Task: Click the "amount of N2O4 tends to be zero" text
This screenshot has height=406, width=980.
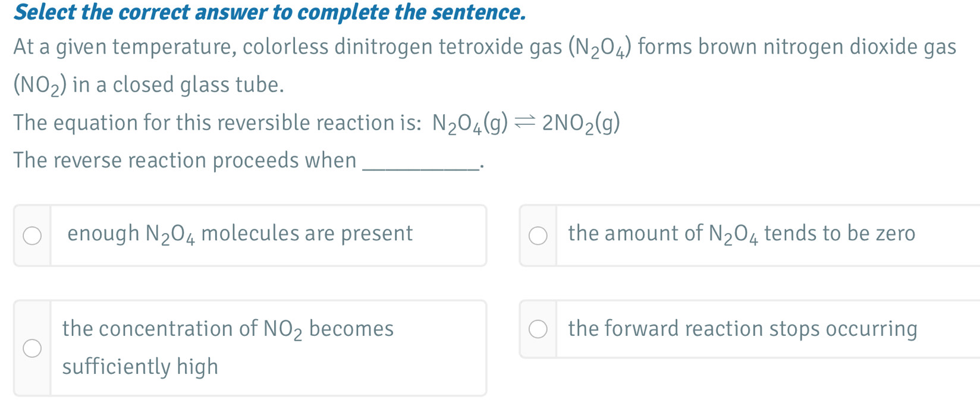Action: (741, 234)
